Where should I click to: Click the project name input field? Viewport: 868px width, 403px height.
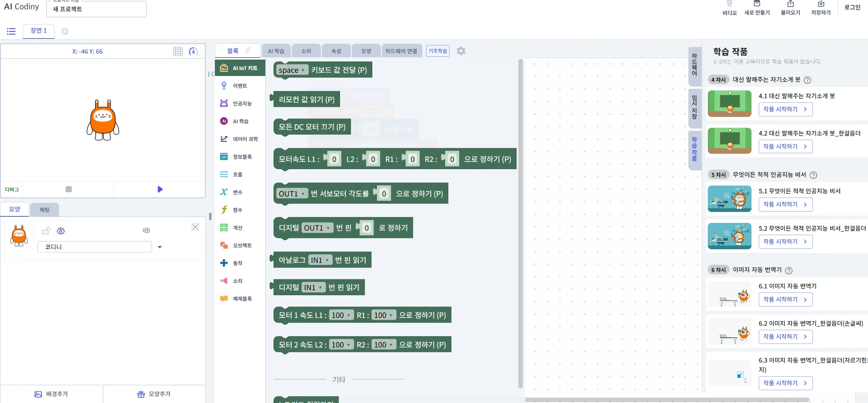coord(96,9)
